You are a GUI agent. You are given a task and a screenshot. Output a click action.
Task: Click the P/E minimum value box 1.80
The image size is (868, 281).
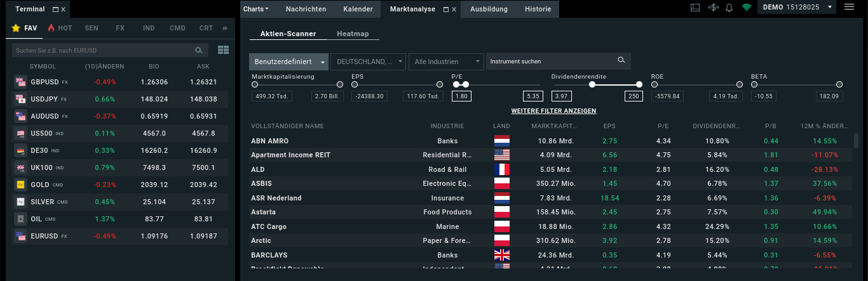pyautogui.click(x=461, y=96)
